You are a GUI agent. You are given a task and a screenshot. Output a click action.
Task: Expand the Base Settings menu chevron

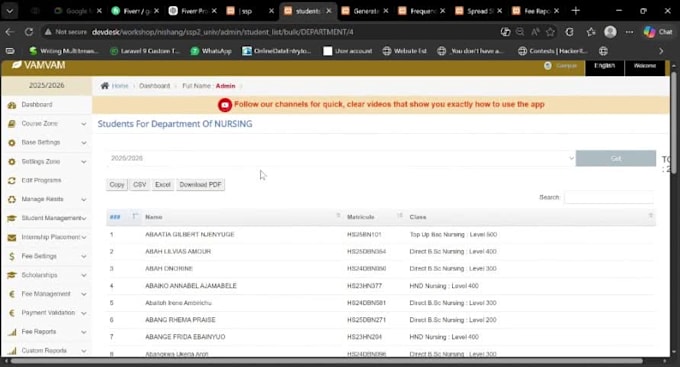point(84,143)
